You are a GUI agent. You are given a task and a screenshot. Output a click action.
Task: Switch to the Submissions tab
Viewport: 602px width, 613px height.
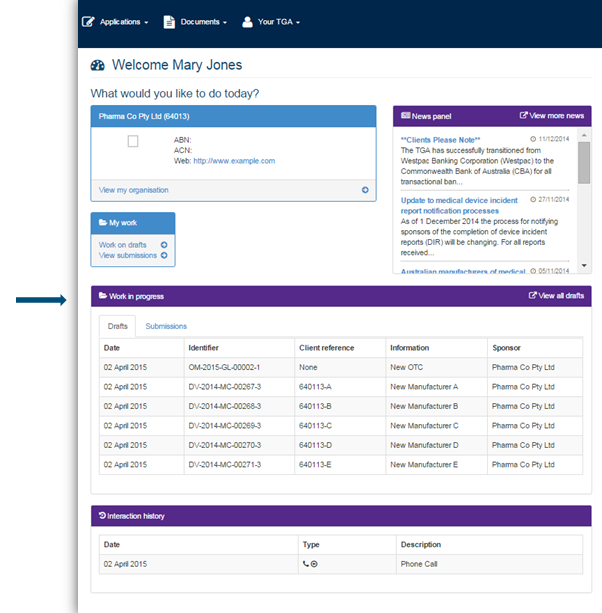tap(166, 326)
